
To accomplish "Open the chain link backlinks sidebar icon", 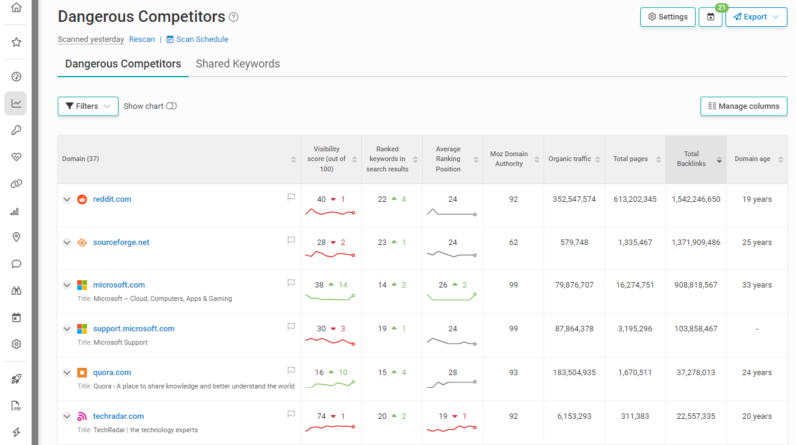I will coord(16,184).
